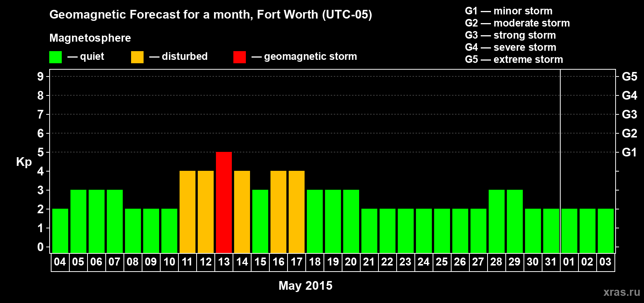Click the green bar for May 28
Viewport: 644px width, 303px height.
(497, 221)
